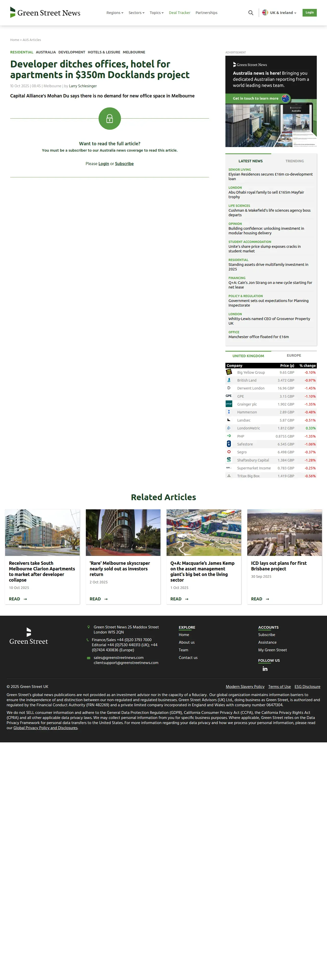Select the United Kingdom stocks tab
The width and height of the screenshot is (327, 980).
point(248,356)
